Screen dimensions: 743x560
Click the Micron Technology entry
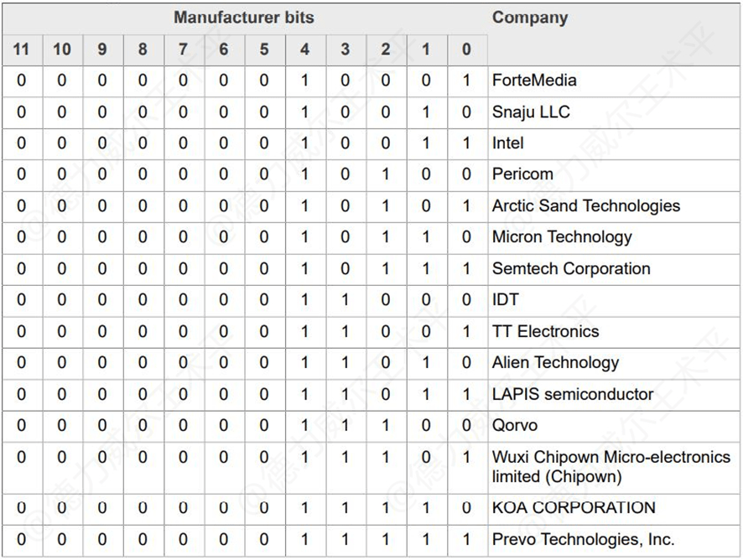[x=562, y=237]
